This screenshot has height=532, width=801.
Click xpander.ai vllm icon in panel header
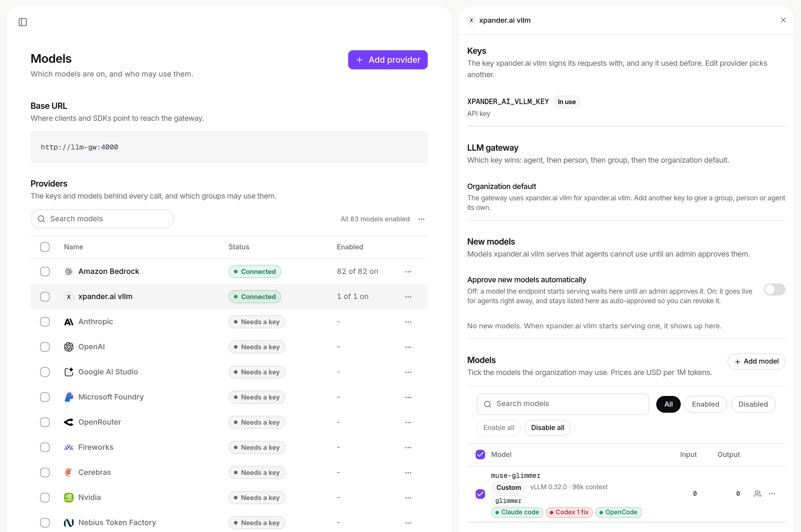[x=471, y=20]
